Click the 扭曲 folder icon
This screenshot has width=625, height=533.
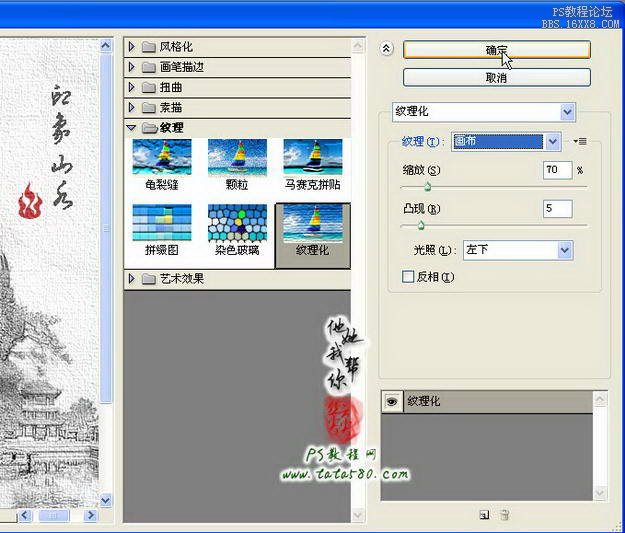coord(149,87)
